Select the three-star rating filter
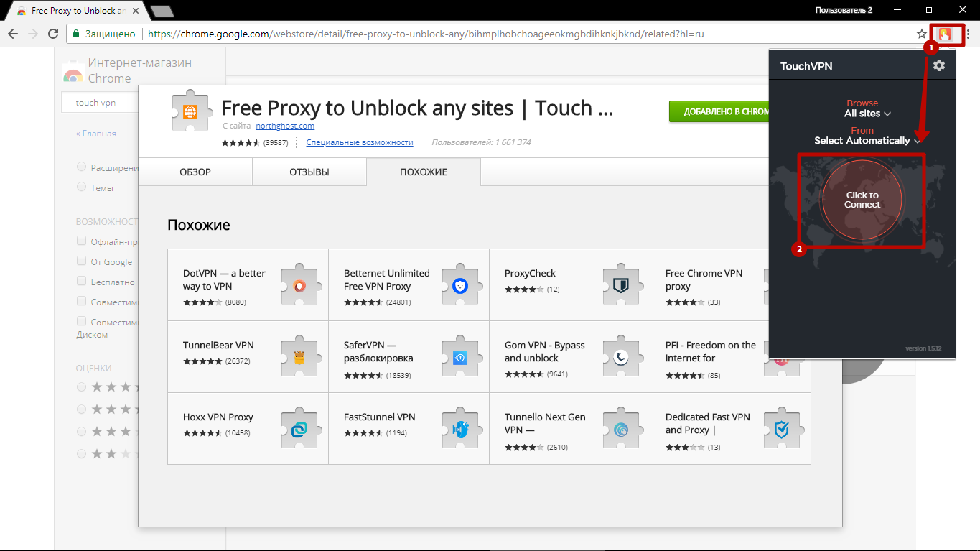The image size is (980, 551). tap(81, 431)
